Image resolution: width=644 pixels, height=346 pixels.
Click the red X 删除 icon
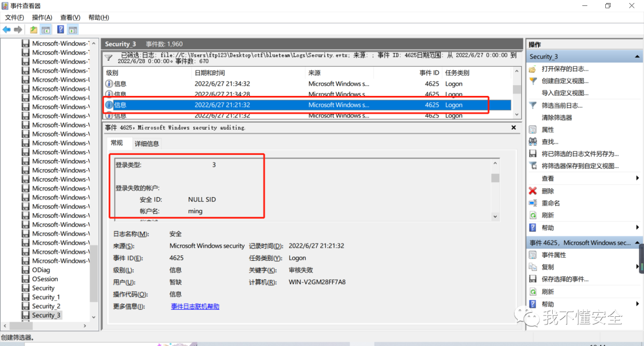coord(532,191)
